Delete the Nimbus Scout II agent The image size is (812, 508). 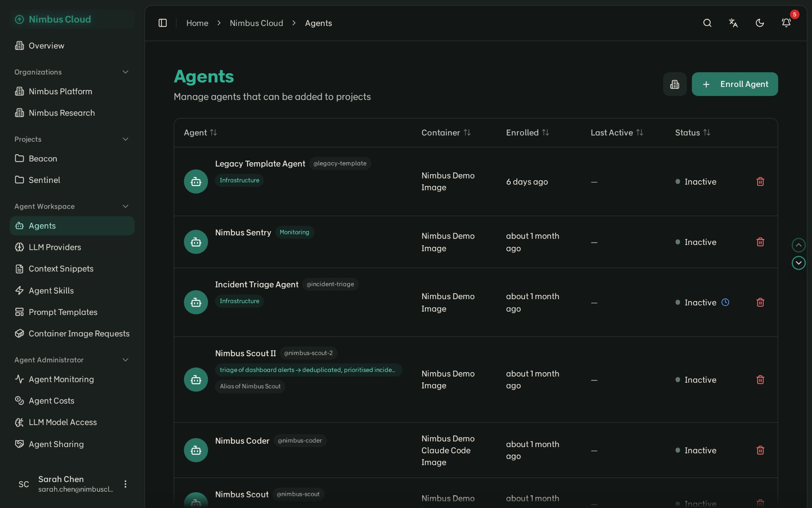pyautogui.click(x=760, y=380)
